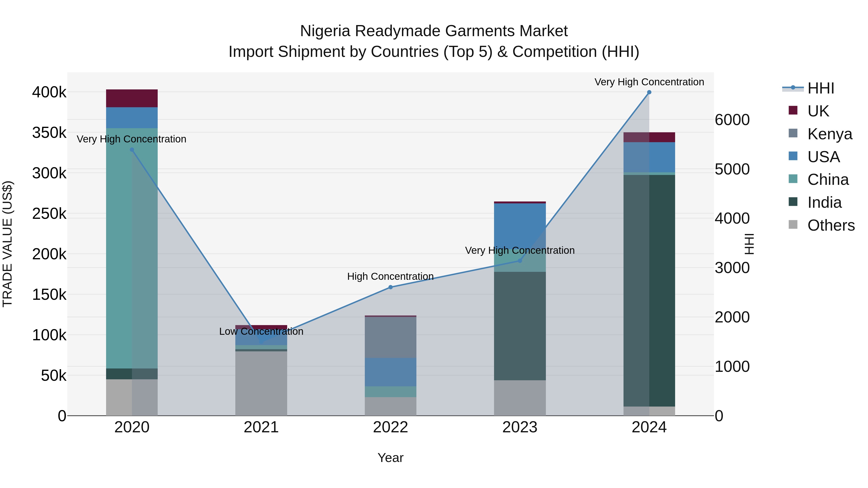Click the Kenya slate legend swatch
Viewport: 868px width, 488px height.
tap(793, 133)
